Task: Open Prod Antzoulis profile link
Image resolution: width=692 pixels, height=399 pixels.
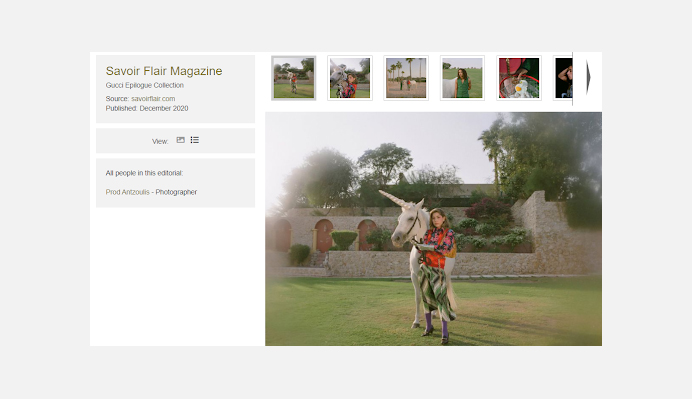Action: [x=128, y=192]
